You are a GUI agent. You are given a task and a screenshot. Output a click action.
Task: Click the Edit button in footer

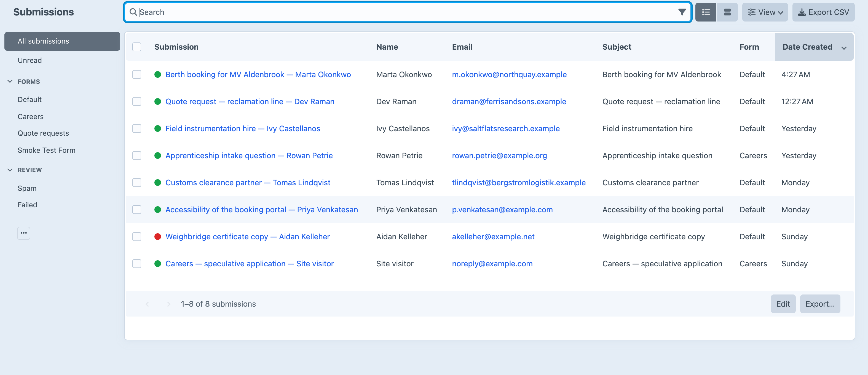783,304
